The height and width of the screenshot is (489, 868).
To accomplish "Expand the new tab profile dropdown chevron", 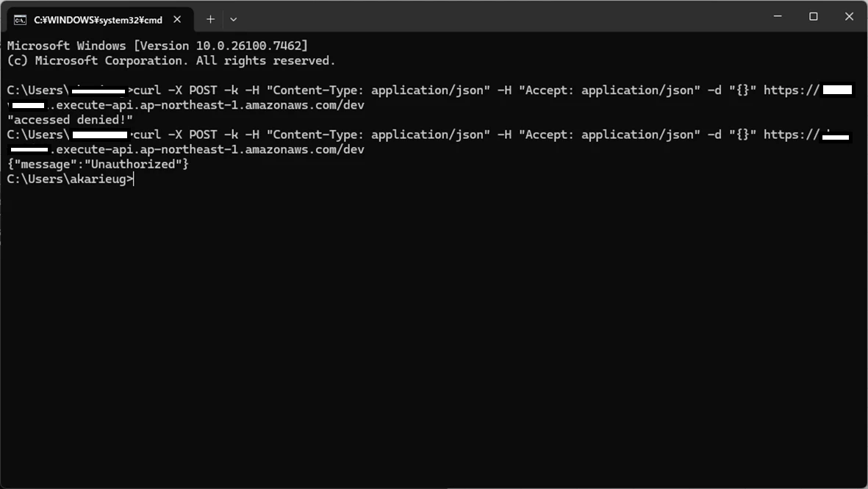I will tap(234, 19).
